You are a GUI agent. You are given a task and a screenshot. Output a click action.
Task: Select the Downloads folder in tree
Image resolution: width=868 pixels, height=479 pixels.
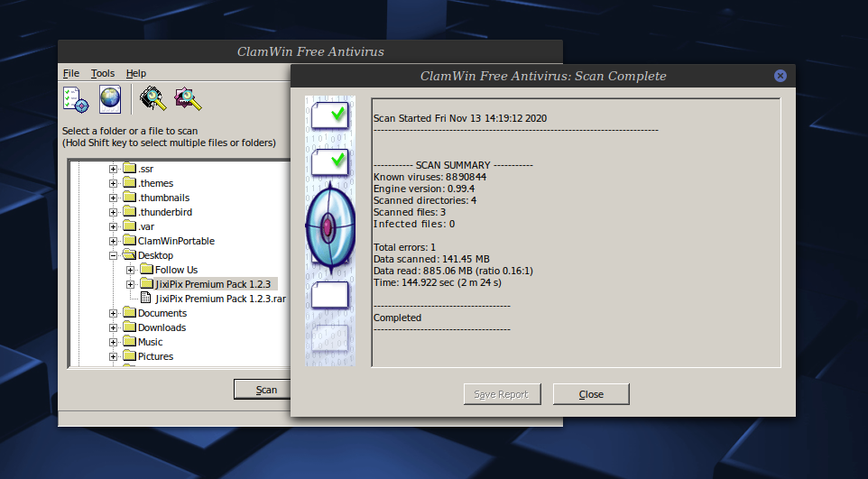coord(162,327)
